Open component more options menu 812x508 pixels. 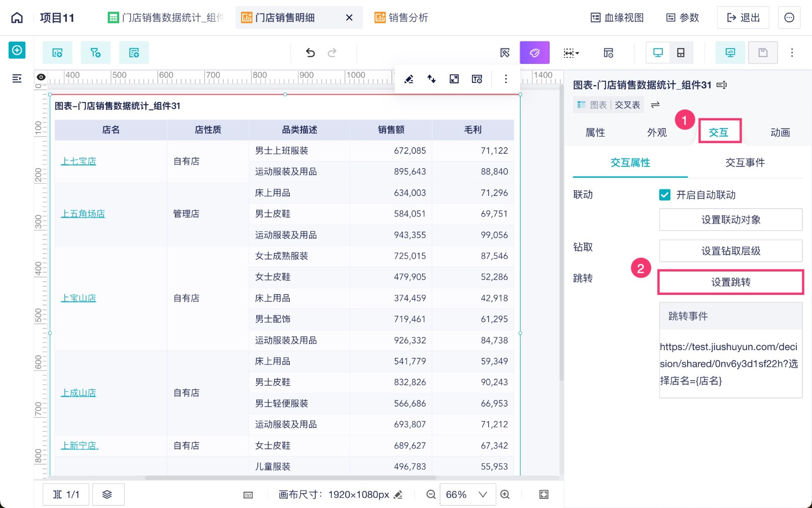(x=505, y=79)
